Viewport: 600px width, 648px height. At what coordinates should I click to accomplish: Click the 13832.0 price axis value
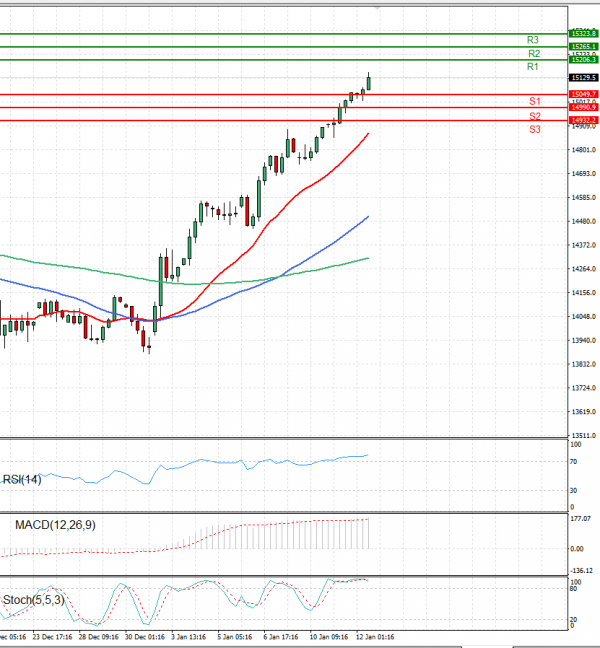click(x=584, y=364)
